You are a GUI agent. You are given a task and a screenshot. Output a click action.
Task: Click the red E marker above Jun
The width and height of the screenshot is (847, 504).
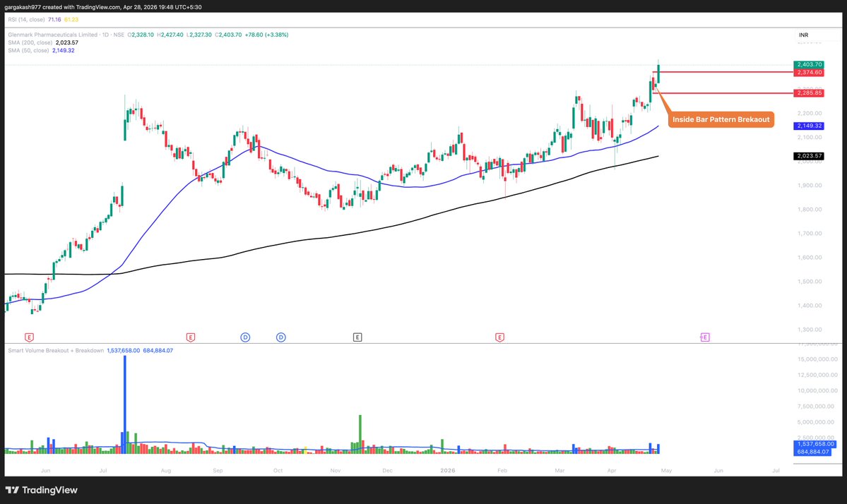click(x=29, y=337)
